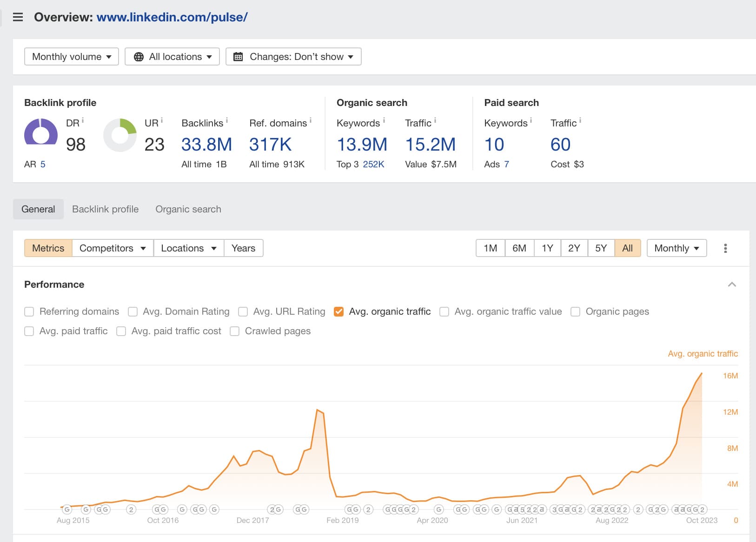The height and width of the screenshot is (542, 756).
Task: Open the www.linkedin.com/pulse/ link
Action: [x=172, y=17]
